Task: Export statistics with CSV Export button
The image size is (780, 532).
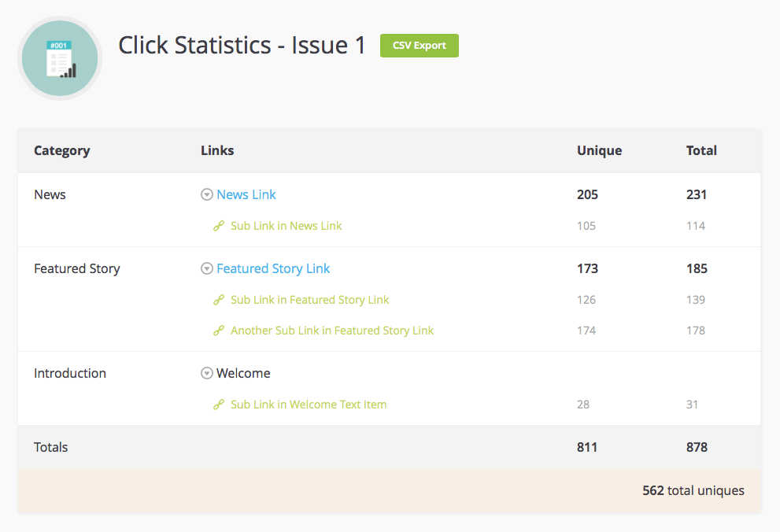Action: click(x=419, y=46)
